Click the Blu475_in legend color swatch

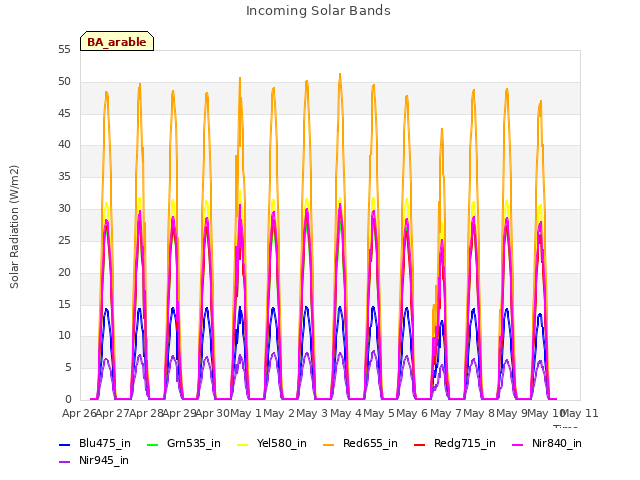(x=64, y=445)
